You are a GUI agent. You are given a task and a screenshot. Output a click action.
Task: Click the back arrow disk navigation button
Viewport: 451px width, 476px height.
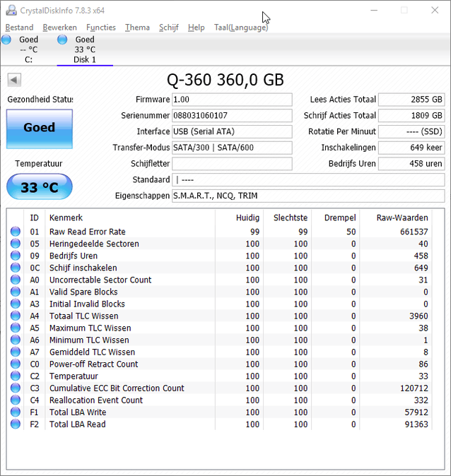pos(14,80)
